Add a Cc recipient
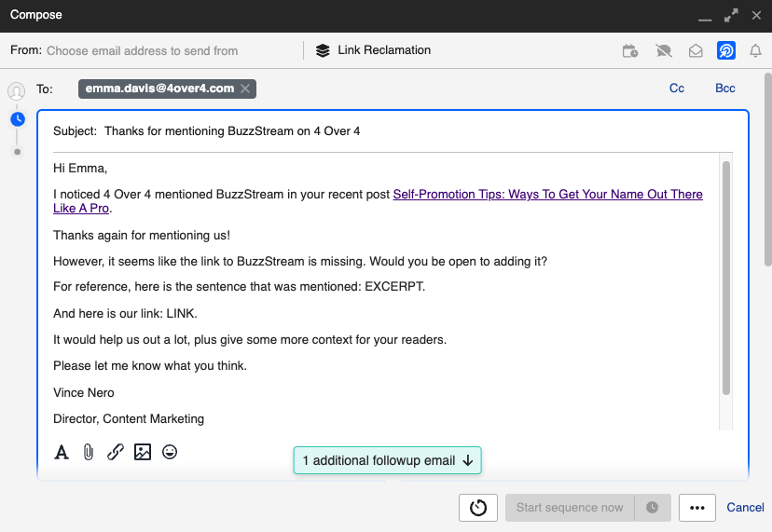 pos(677,89)
